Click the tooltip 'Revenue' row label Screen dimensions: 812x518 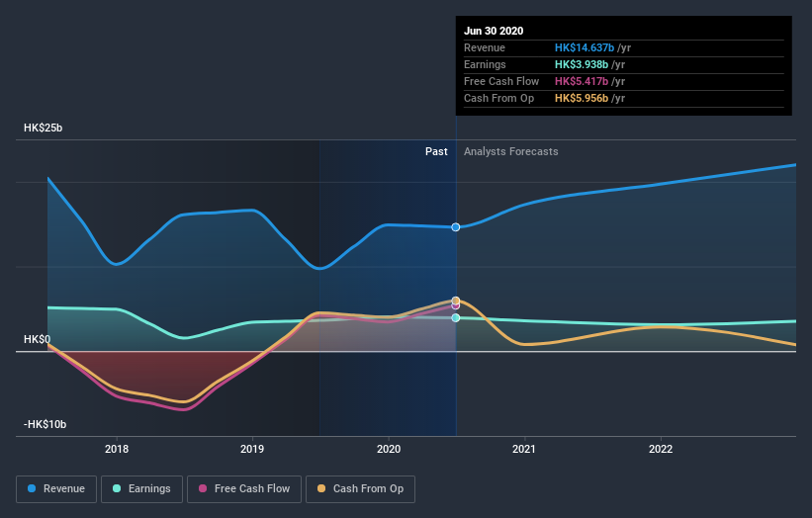point(485,47)
